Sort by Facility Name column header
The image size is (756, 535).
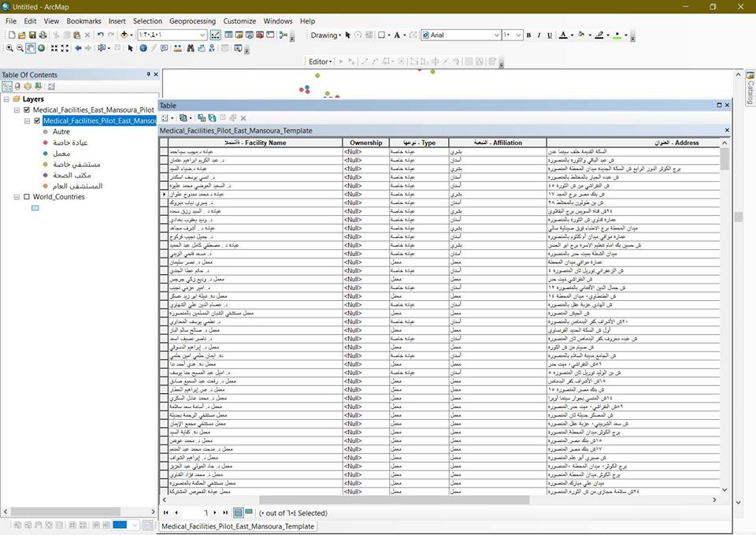[255, 143]
